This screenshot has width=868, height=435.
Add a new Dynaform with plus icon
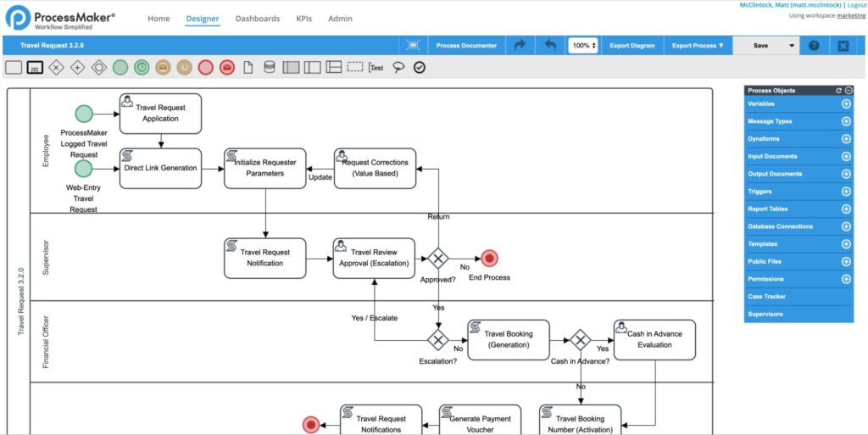846,139
